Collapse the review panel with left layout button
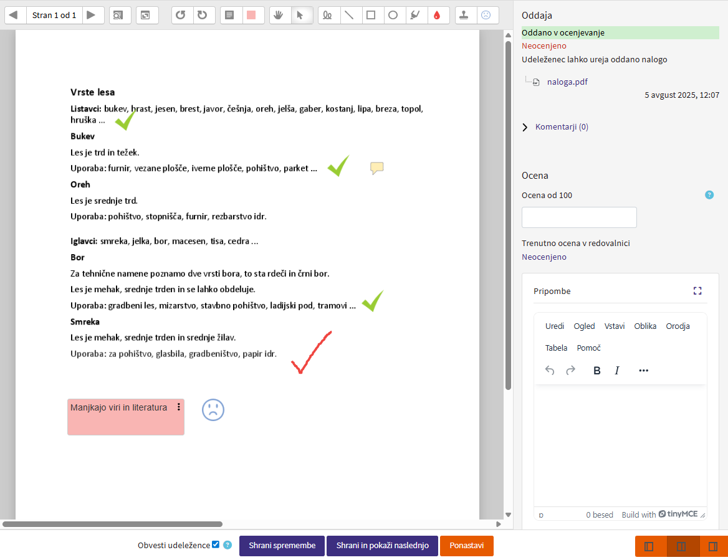Viewport: 728px width, 560px height. pyautogui.click(x=649, y=546)
